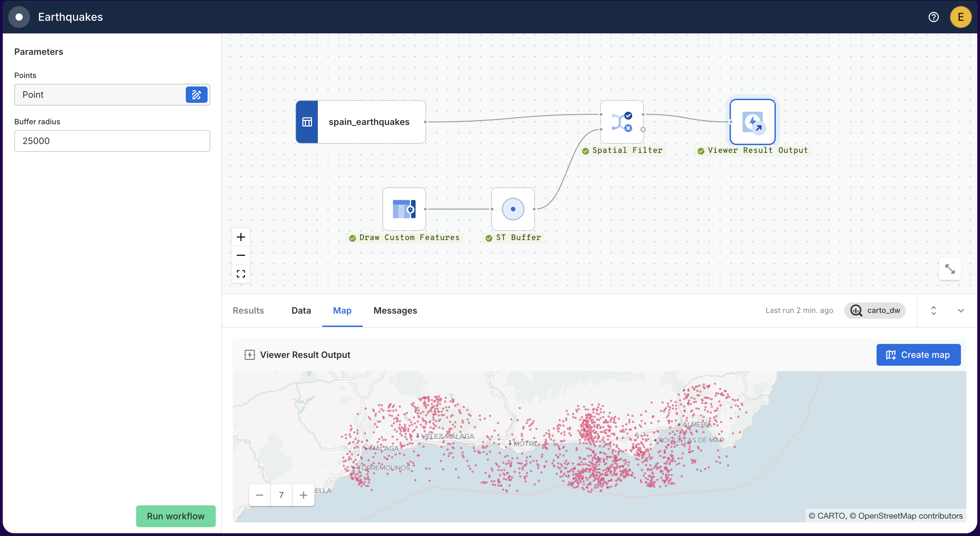Click the Buffer radius input field

(112, 141)
